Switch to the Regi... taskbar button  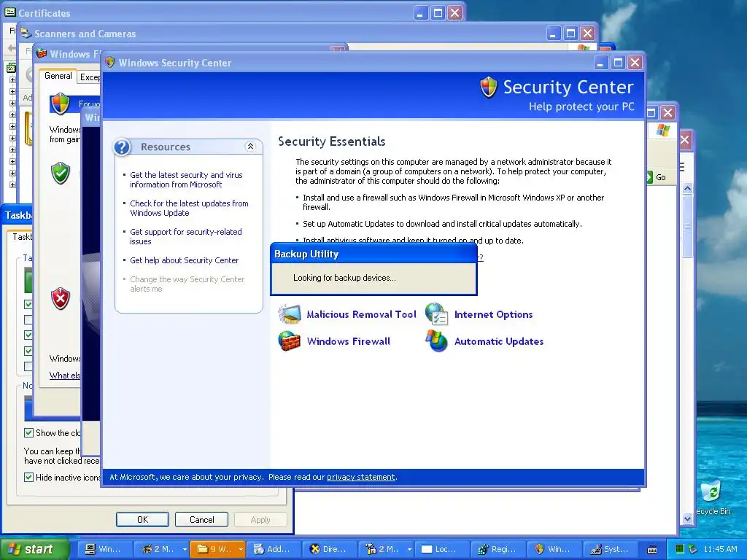(x=498, y=549)
